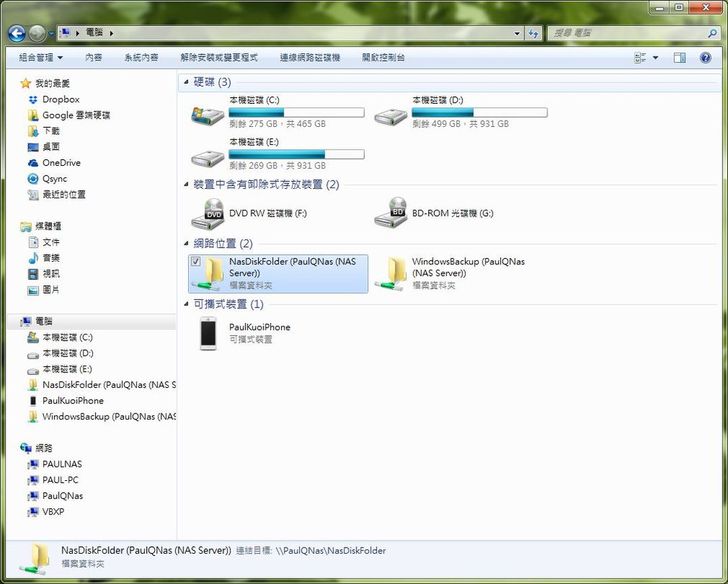Select local disk (D:) drive icon
Viewport: 728px width, 584px height.
coord(391,116)
